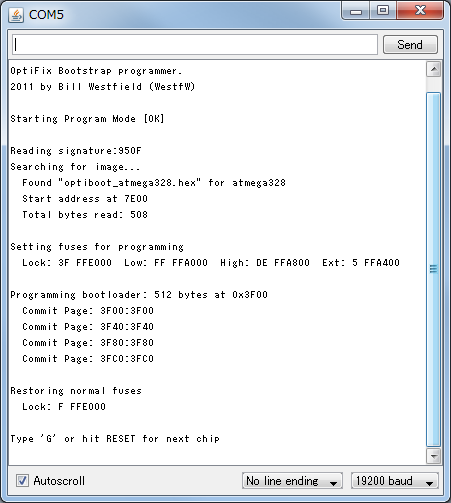Click the Autoscroll label text
This screenshot has width=451, height=503.
[59, 481]
